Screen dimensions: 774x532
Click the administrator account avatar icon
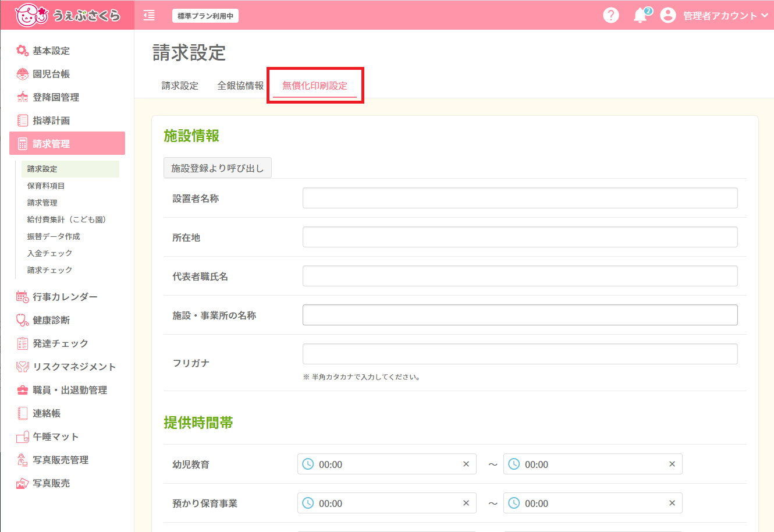tap(668, 15)
